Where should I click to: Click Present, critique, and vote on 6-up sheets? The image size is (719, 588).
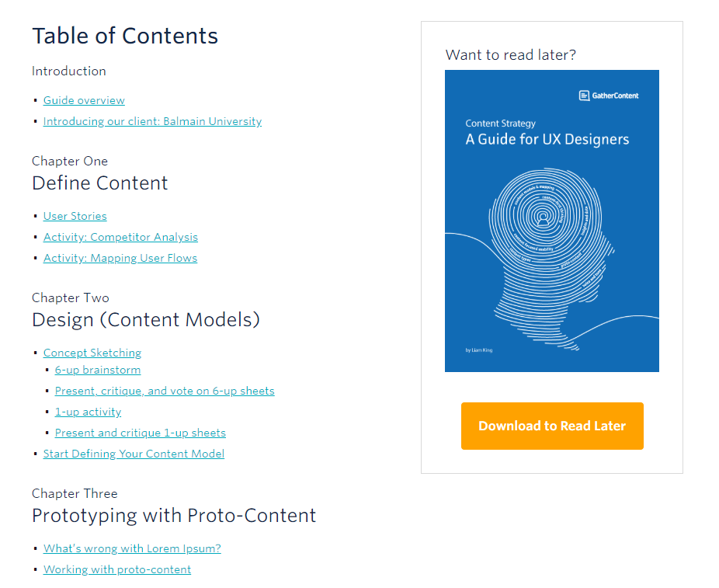point(165,391)
